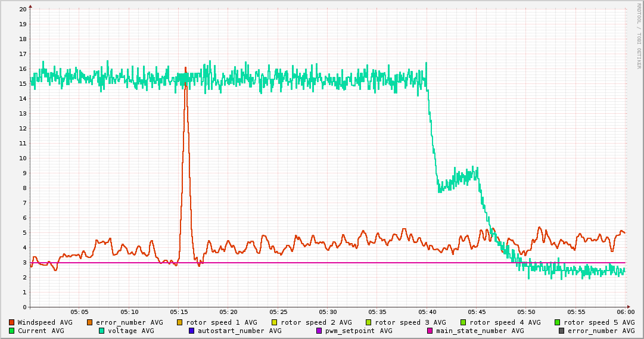The height and width of the screenshot is (339, 644).
Task: Select the blue autostart_number AVG swatch
Action: coord(192,331)
